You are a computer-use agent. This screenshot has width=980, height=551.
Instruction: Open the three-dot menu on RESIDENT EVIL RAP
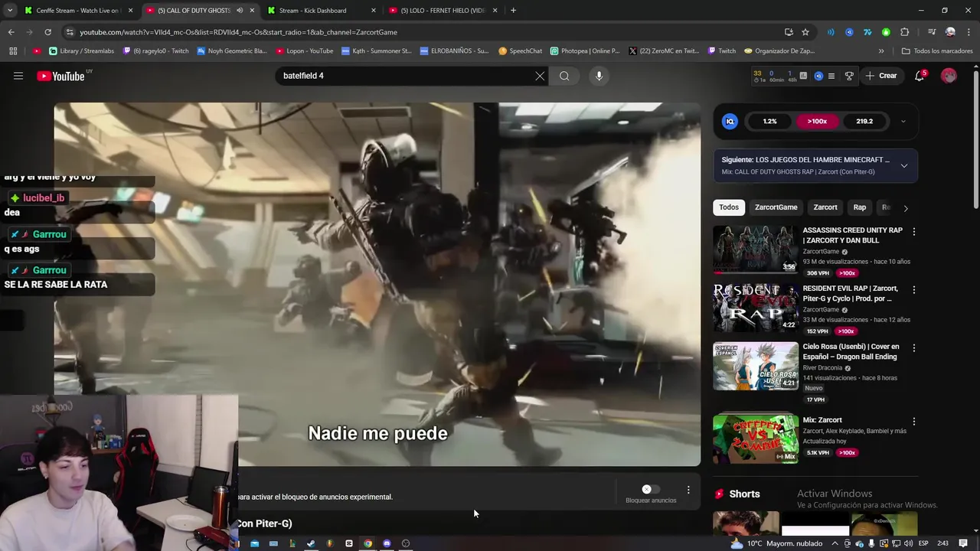pos(913,289)
